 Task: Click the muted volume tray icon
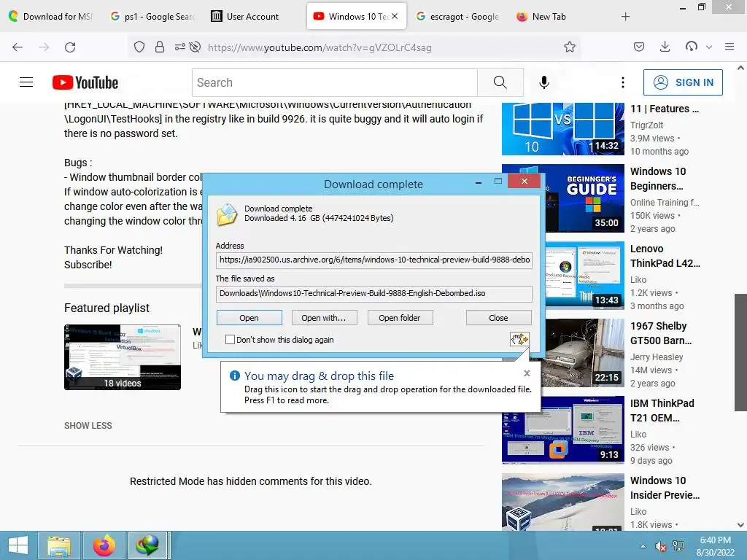pos(660,546)
